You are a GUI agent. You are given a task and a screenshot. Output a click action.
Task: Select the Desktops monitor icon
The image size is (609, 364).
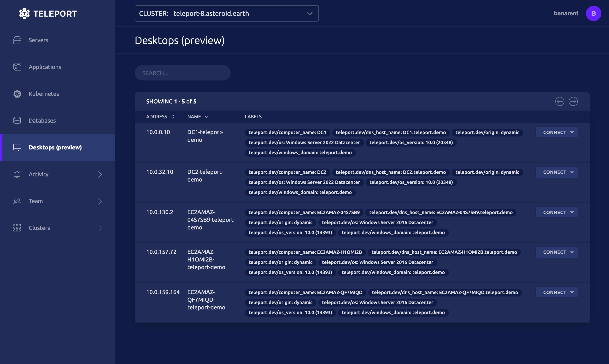(x=17, y=148)
